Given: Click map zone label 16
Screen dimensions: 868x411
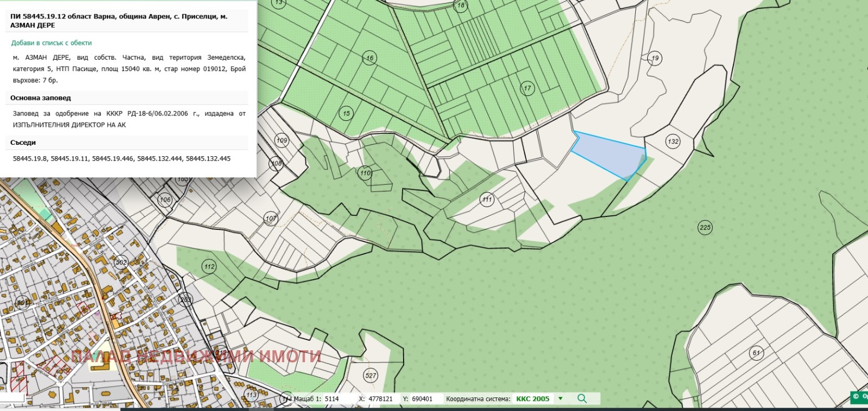Looking at the screenshot, I should [369, 58].
